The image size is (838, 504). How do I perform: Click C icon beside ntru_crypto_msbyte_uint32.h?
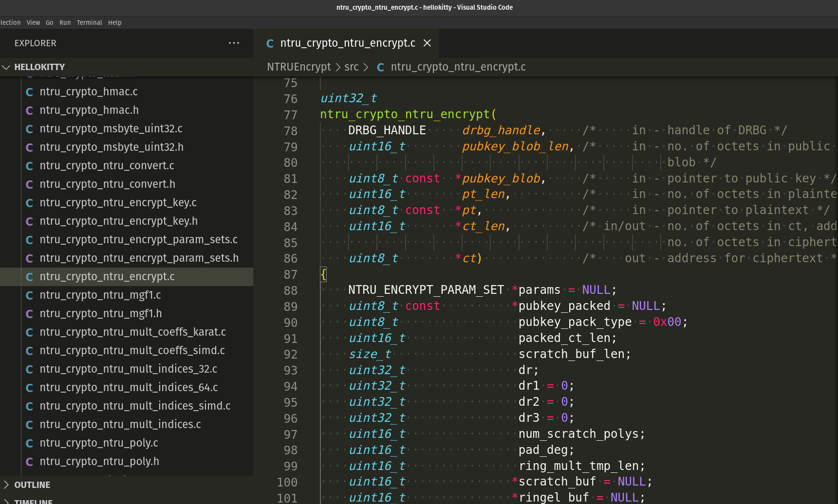coord(29,147)
